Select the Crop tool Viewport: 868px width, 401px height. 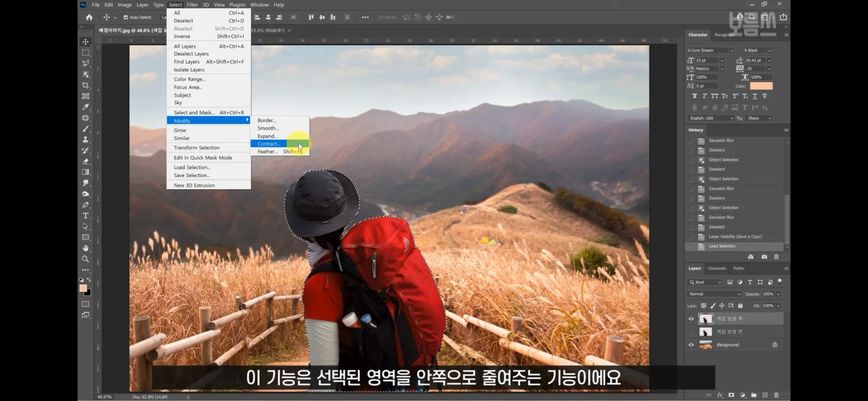coord(85,85)
